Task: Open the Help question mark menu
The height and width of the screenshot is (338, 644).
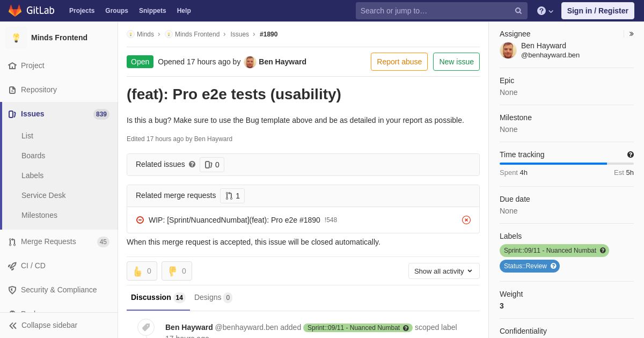Action: [545, 11]
